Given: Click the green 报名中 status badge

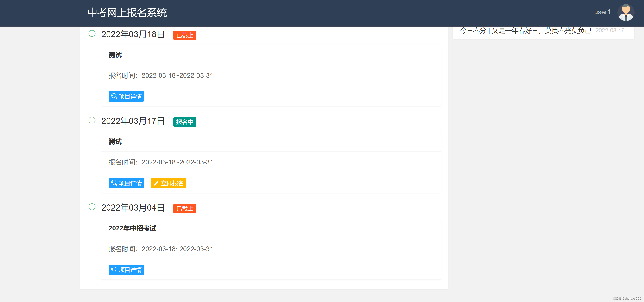Looking at the screenshot, I should pyautogui.click(x=184, y=122).
